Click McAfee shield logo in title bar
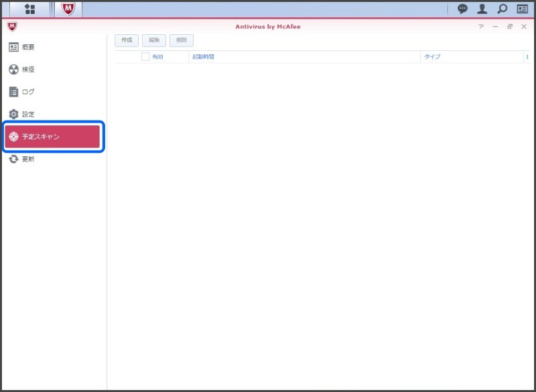Screen dimensions: 536x392 [12, 26]
